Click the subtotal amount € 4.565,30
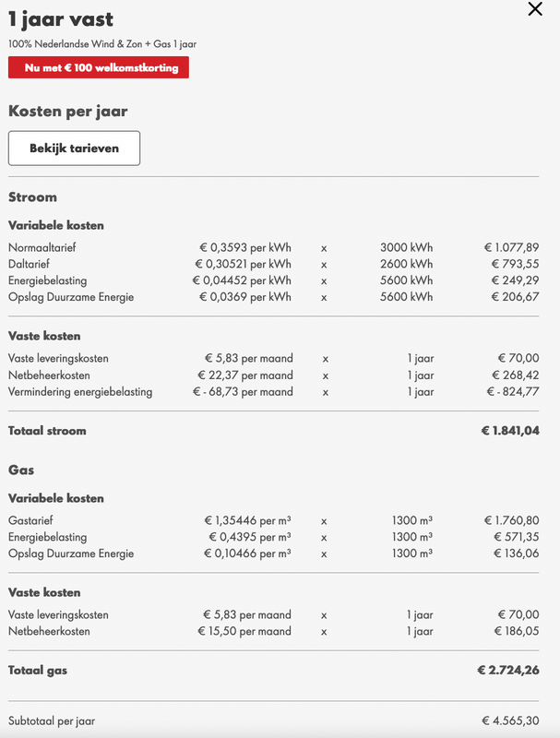Screen dimensions: 560x738 coord(510,721)
